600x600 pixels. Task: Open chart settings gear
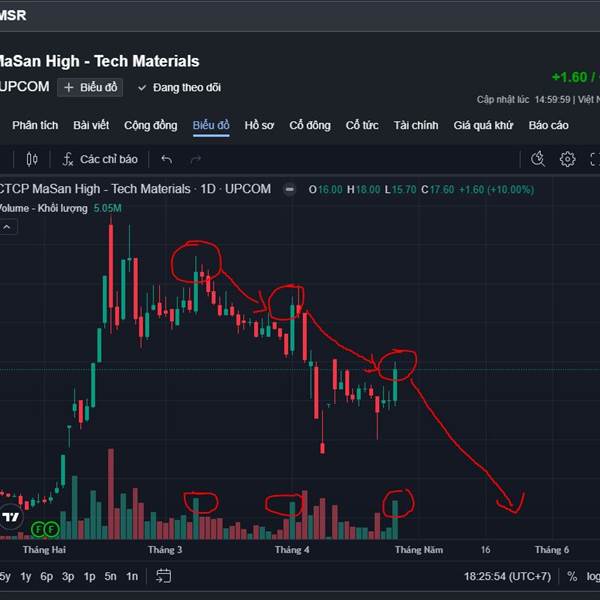point(567,159)
